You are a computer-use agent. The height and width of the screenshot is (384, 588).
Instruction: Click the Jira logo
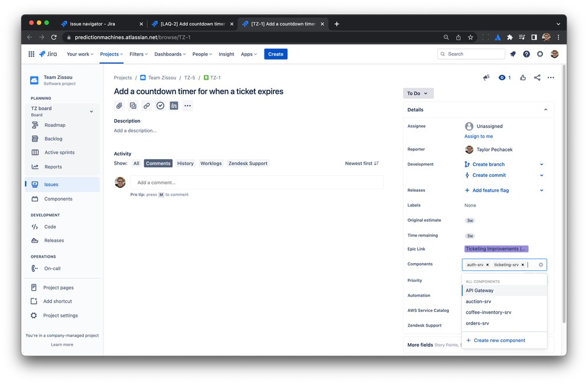[48, 54]
